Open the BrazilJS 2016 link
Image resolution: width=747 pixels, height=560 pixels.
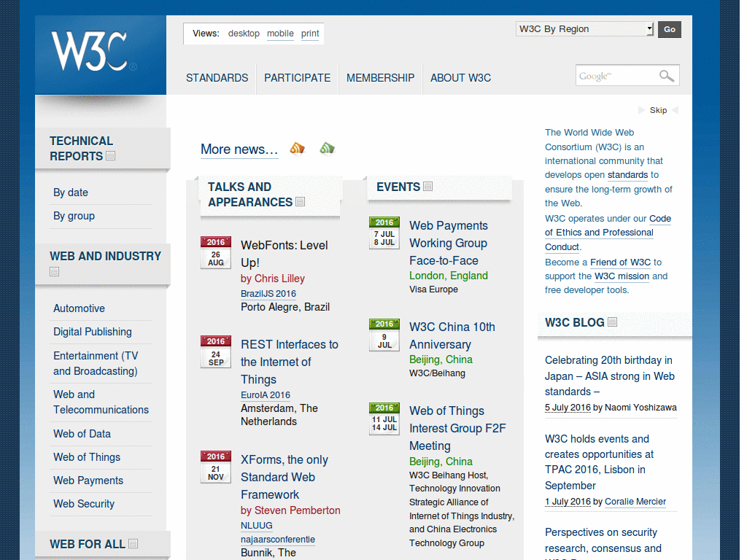coord(268,293)
